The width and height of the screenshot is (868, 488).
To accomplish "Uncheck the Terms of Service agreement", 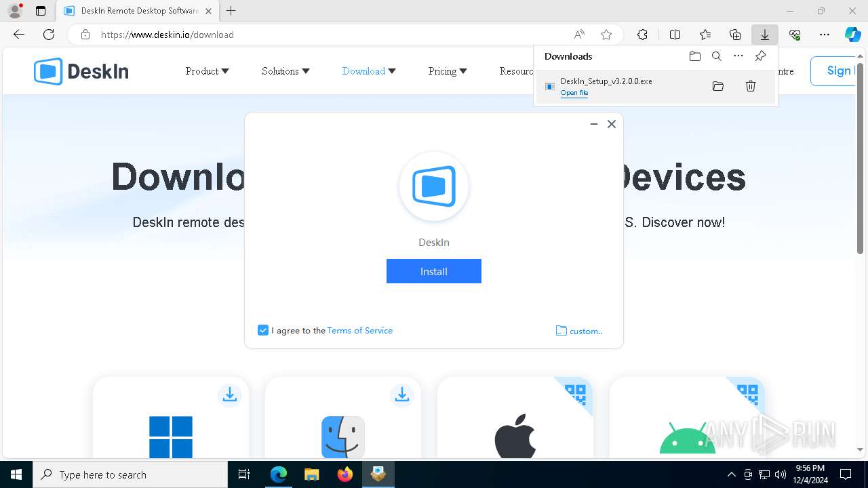I will point(263,330).
